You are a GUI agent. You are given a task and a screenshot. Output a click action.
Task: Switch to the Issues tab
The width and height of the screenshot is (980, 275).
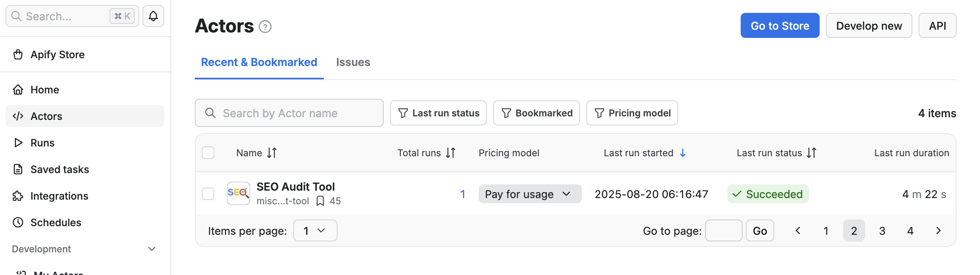click(x=353, y=62)
